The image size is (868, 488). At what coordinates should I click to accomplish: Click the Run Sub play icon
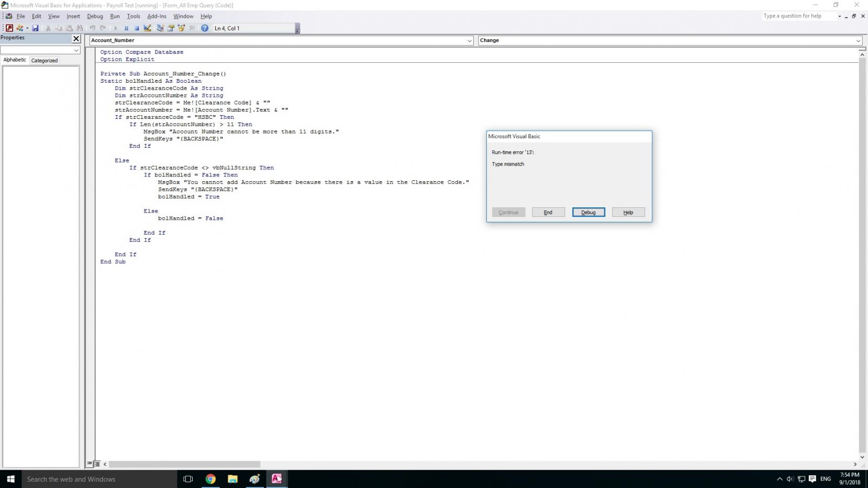pyautogui.click(x=116, y=28)
